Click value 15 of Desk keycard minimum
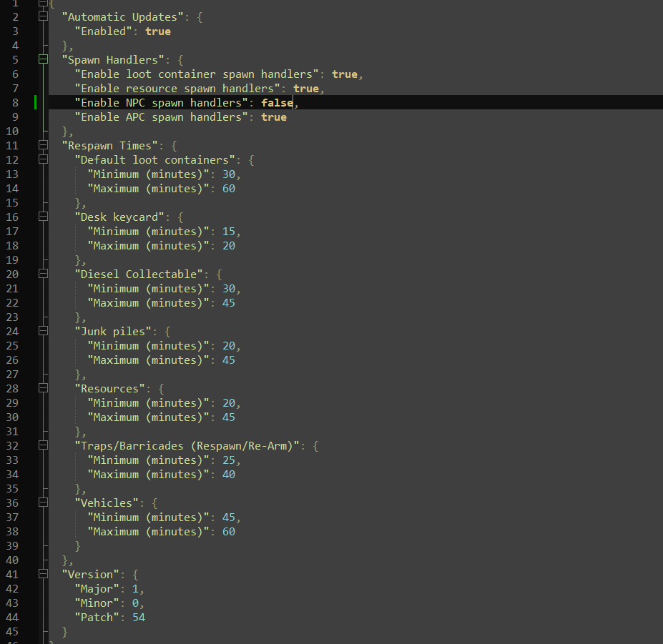The height and width of the screenshot is (644, 663). [x=229, y=231]
